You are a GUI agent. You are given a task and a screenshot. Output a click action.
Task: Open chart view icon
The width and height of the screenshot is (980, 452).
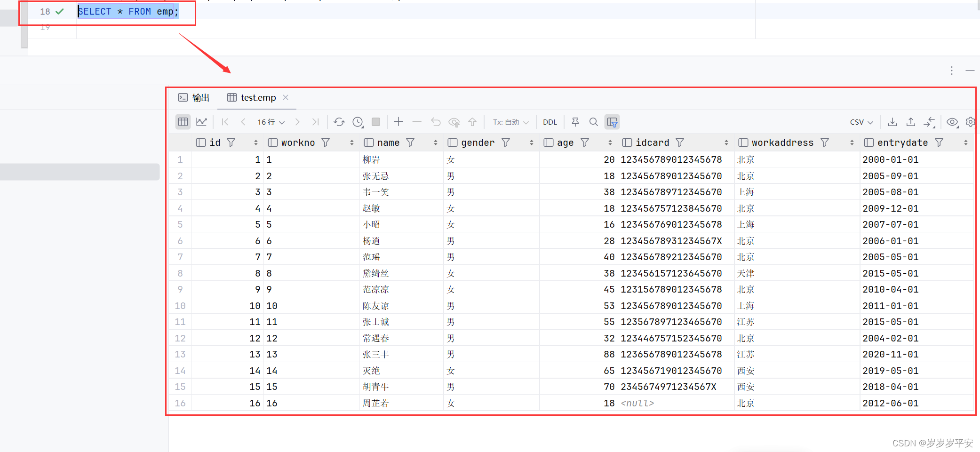202,122
